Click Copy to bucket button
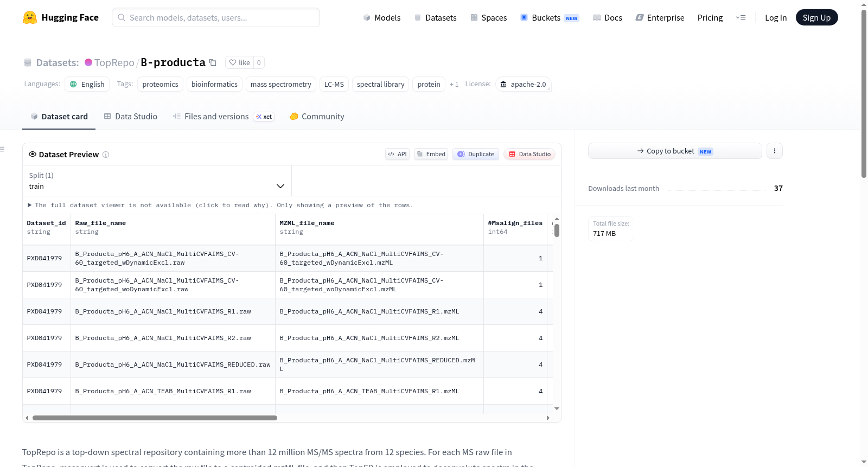The width and height of the screenshot is (868, 467). pyautogui.click(x=675, y=151)
